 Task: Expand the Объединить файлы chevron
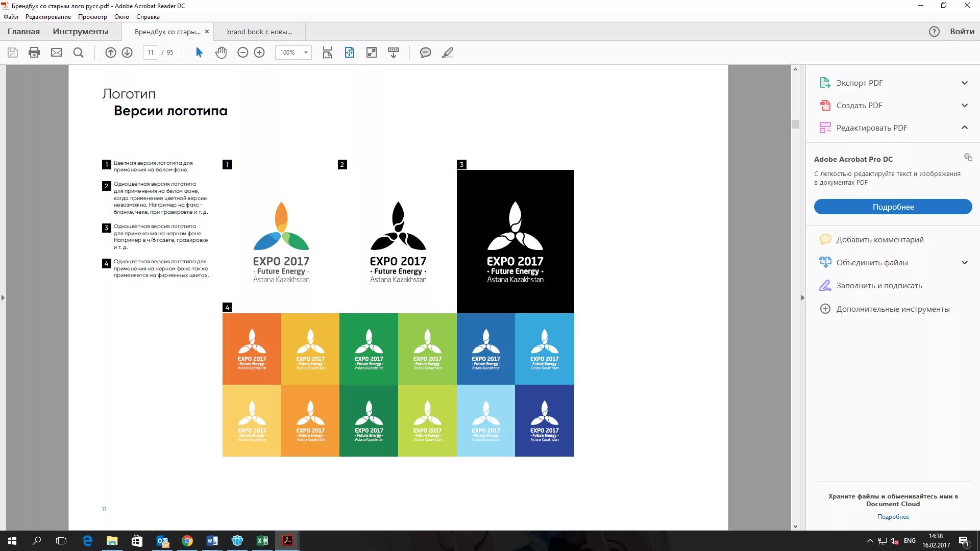click(964, 262)
